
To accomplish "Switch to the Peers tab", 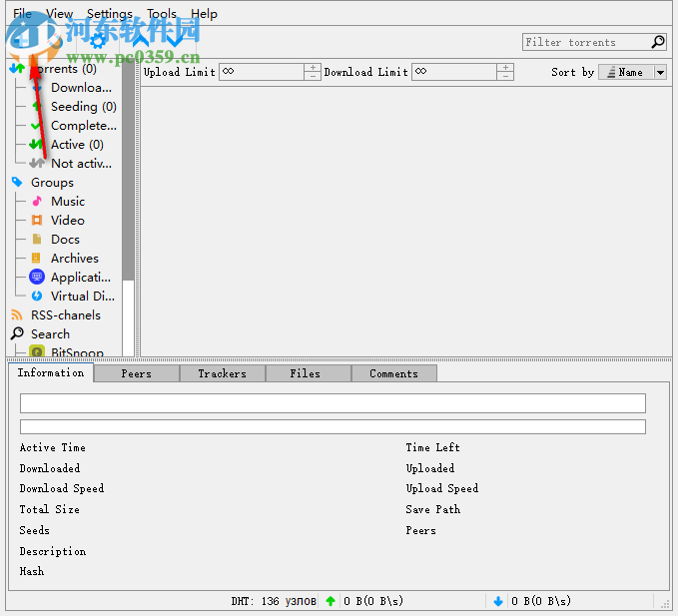I will coord(136,373).
